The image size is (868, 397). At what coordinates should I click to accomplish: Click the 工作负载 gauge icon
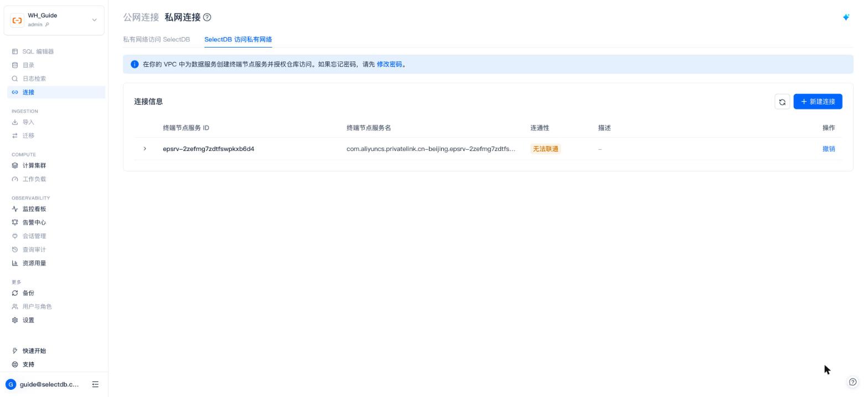pyautogui.click(x=15, y=179)
